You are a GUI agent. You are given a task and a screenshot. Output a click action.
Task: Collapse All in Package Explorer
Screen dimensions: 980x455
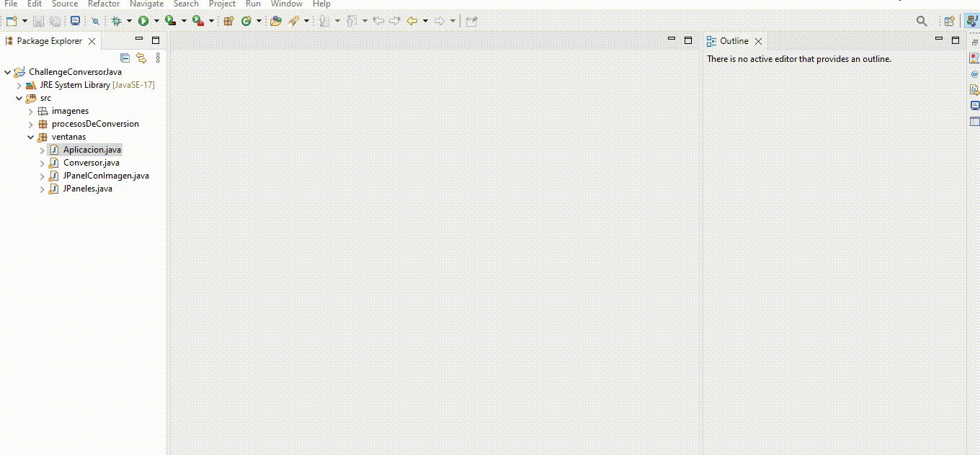pos(125,58)
